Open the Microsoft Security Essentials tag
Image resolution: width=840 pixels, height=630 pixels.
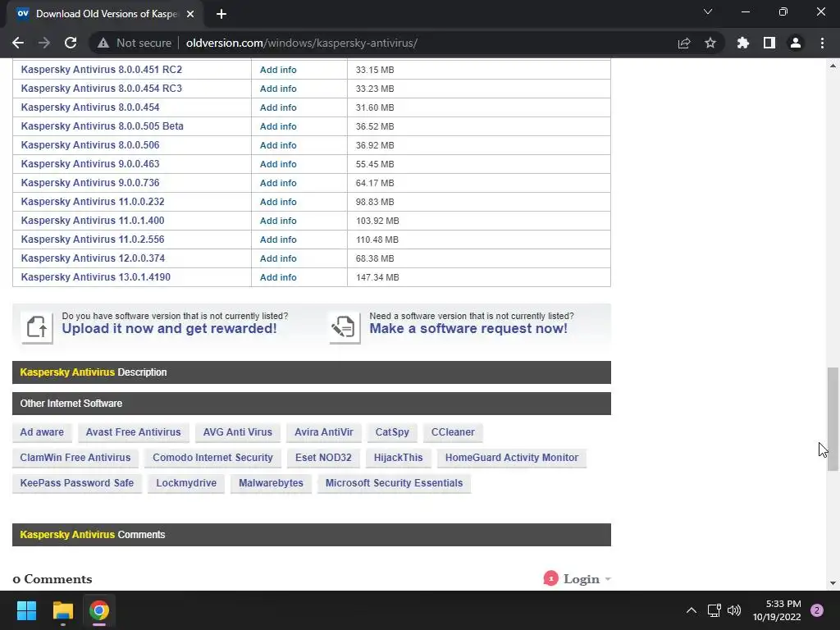coord(394,482)
